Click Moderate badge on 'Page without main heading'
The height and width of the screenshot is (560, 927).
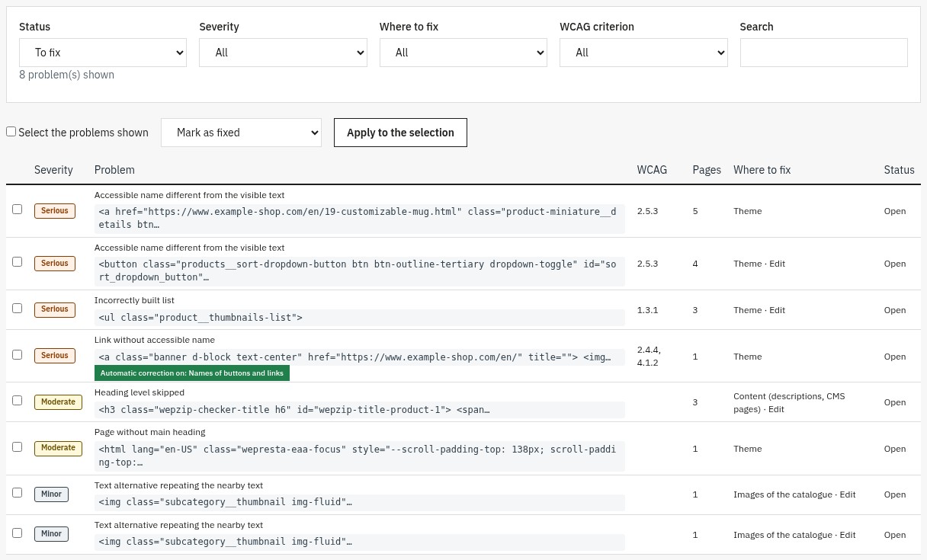point(58,448)
